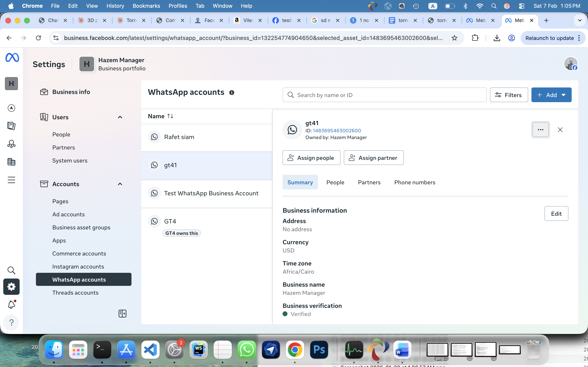Open notifications bell in left rail
The height and width of the screenshot is (367, 588).
(x=11, y=304)
